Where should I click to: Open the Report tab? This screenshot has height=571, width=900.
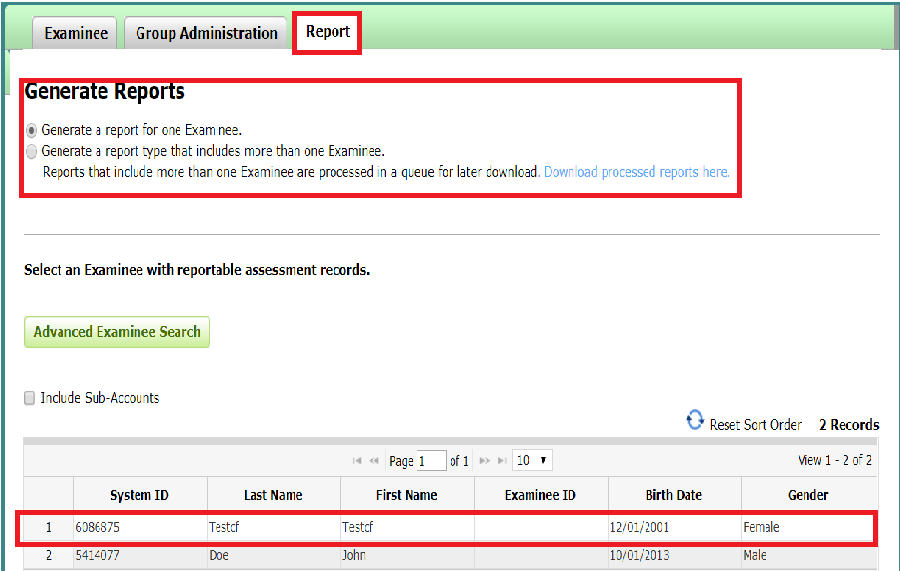click(327, 32)
